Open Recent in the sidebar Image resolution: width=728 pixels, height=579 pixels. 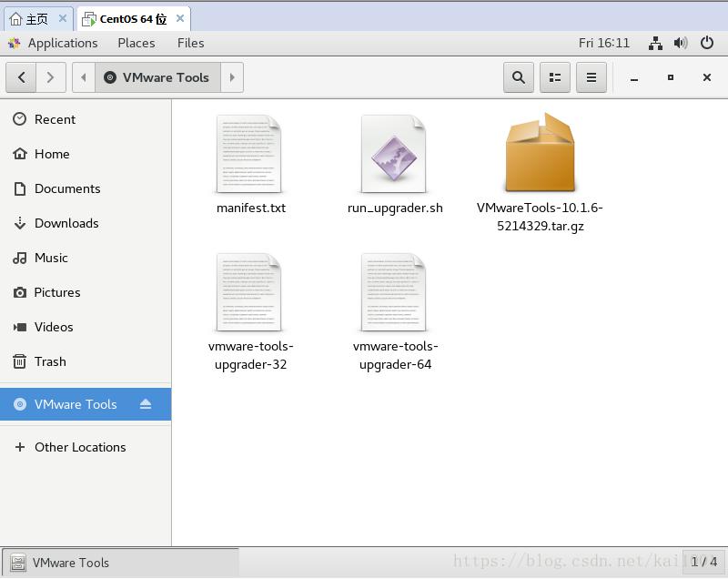click(x=86, y=119)
